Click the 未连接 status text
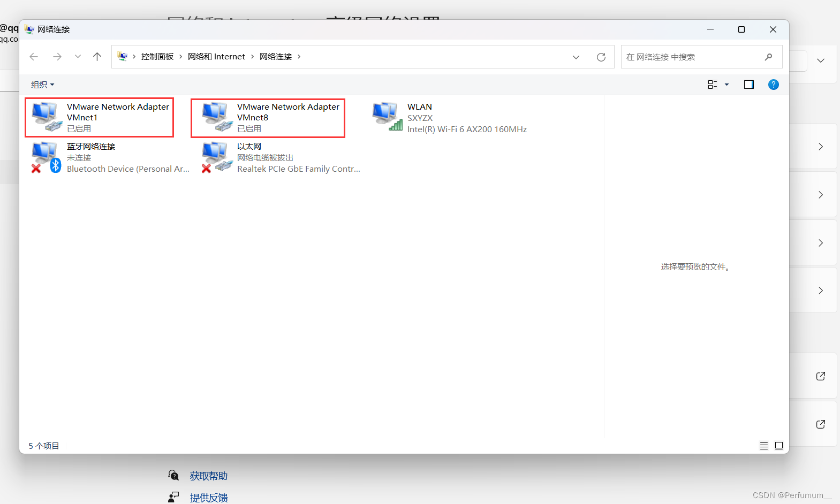840x504 pixels. (x=79, y=158)
